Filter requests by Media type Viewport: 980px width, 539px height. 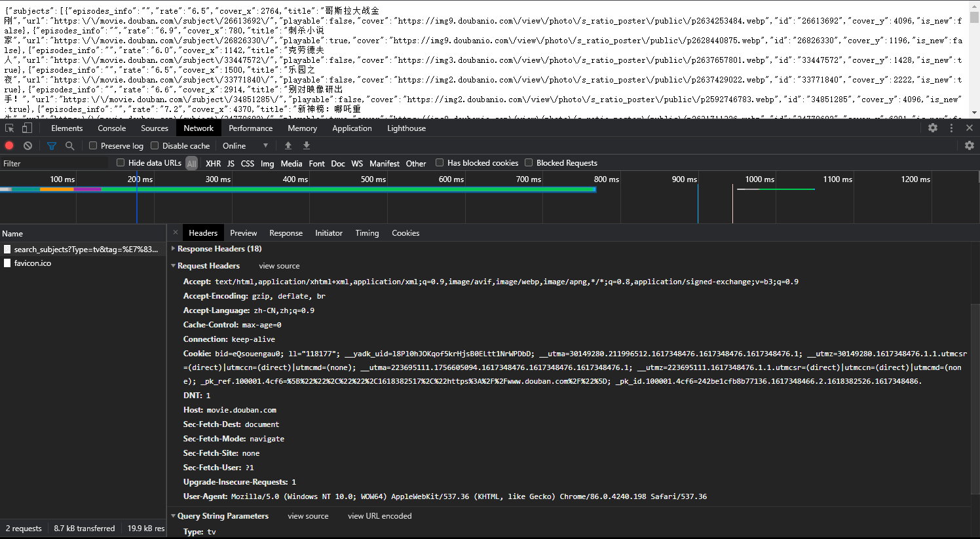point(292,163)
